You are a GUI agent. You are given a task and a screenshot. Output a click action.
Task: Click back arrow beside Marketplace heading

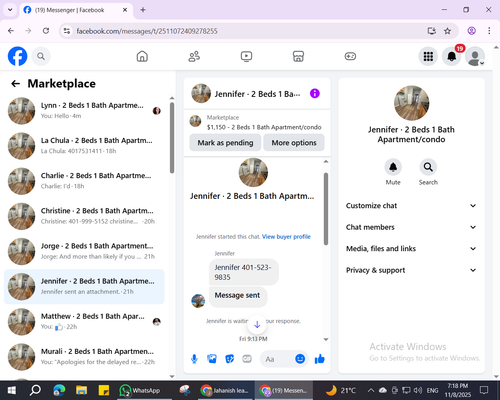(16, 84)
